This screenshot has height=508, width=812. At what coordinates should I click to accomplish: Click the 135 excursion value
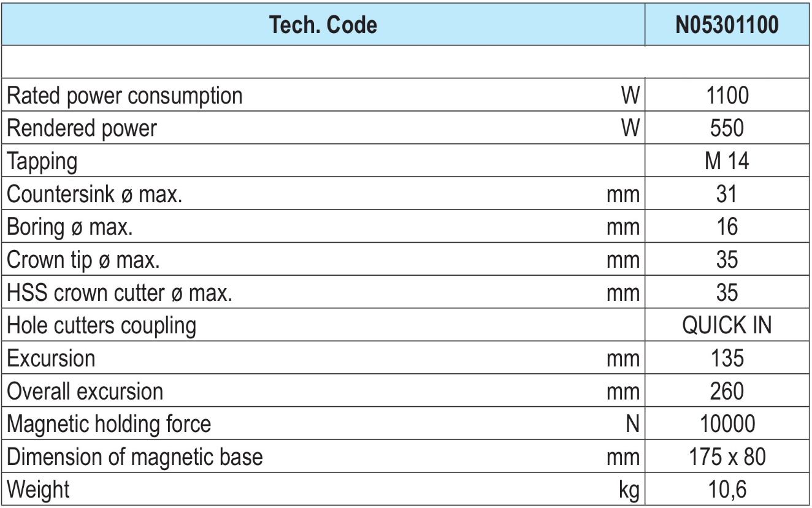727,357
